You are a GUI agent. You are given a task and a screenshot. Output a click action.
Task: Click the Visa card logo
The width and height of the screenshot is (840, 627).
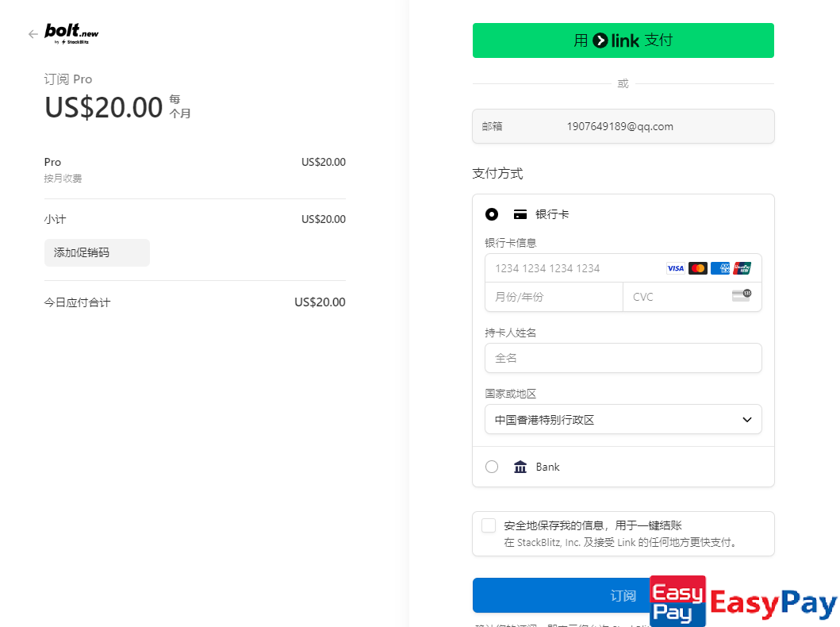(676, 268)
